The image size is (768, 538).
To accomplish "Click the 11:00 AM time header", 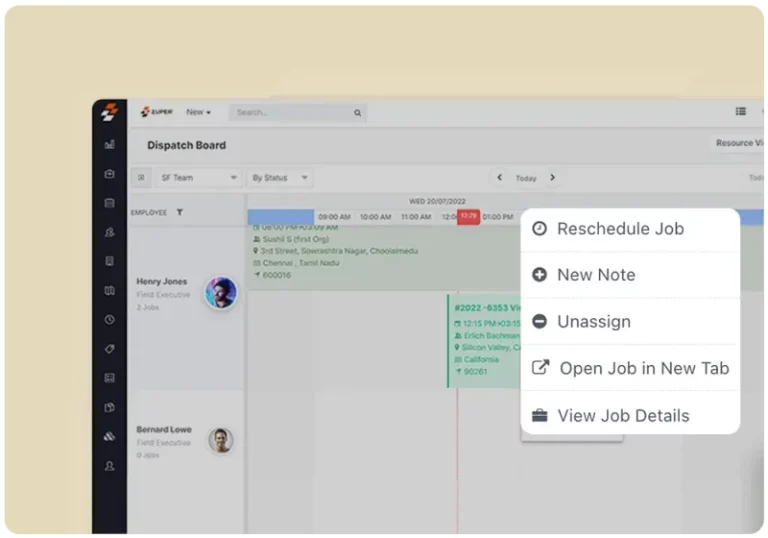I will coord(416,217).
